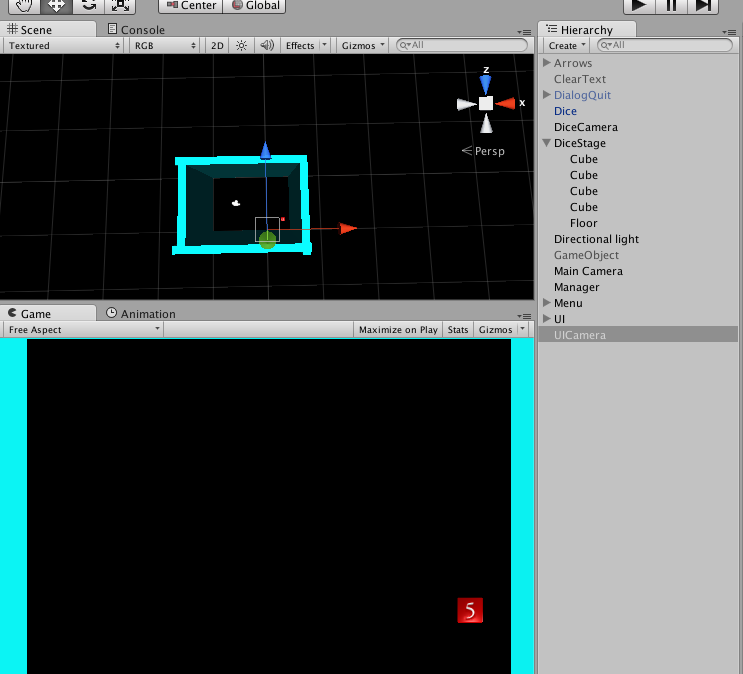Start Play mode
743x674 pixels.
[639, 6]
